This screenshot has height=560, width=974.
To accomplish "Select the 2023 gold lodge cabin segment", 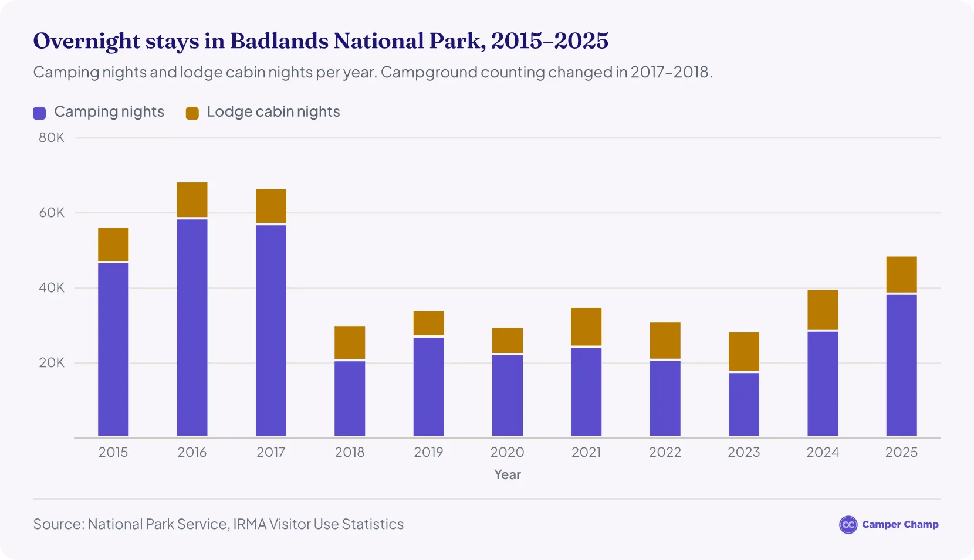I will coord(744,352).
